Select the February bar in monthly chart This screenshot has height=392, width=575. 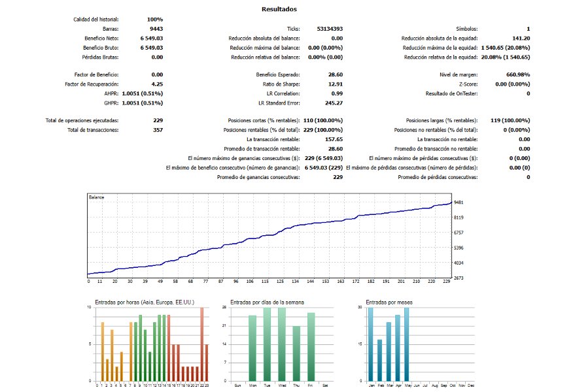pyautogui.click(x=380, y=361)
